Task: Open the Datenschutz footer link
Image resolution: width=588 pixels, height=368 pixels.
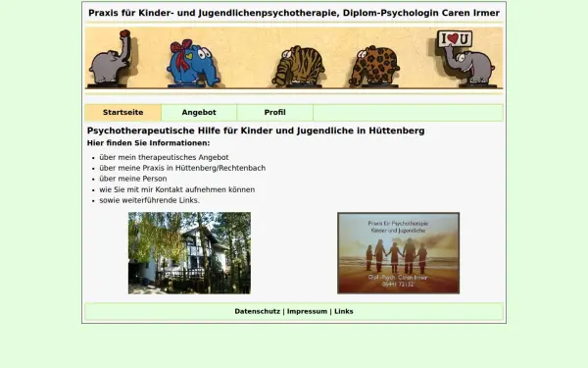Action: point(257,311)
